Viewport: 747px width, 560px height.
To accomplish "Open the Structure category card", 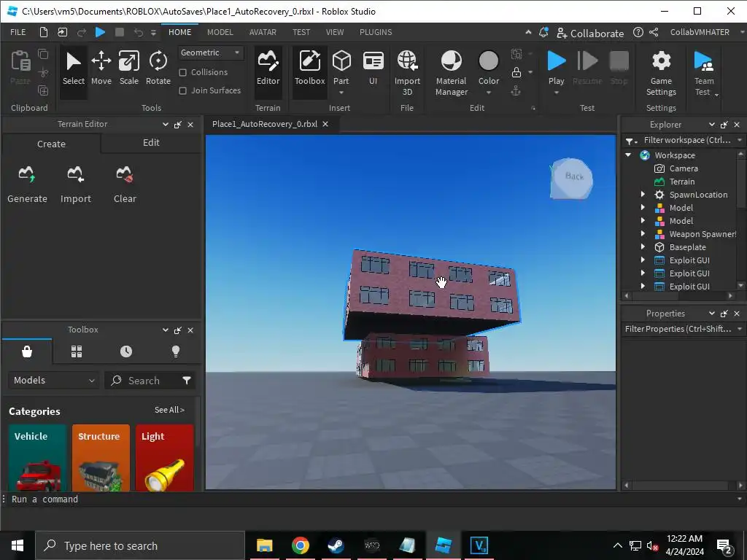I will (x=101, y=457).
